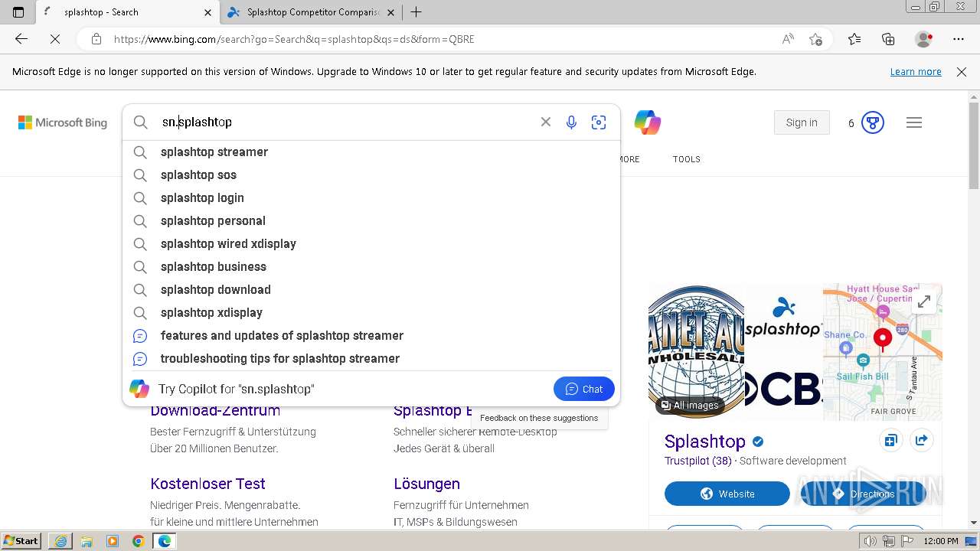980x551 pixels.
Task: Open Edge Settings and more menu
Action: pos(959,39)
